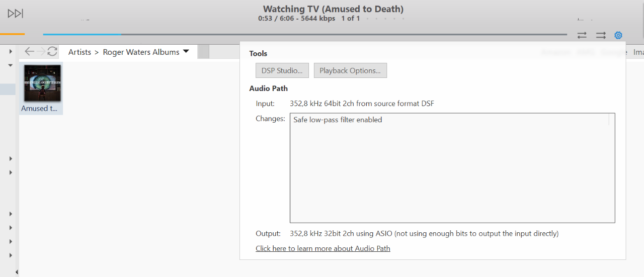Refresh the current view
The height and width of the screenshot is (277, 644).
tap(52, 51)
